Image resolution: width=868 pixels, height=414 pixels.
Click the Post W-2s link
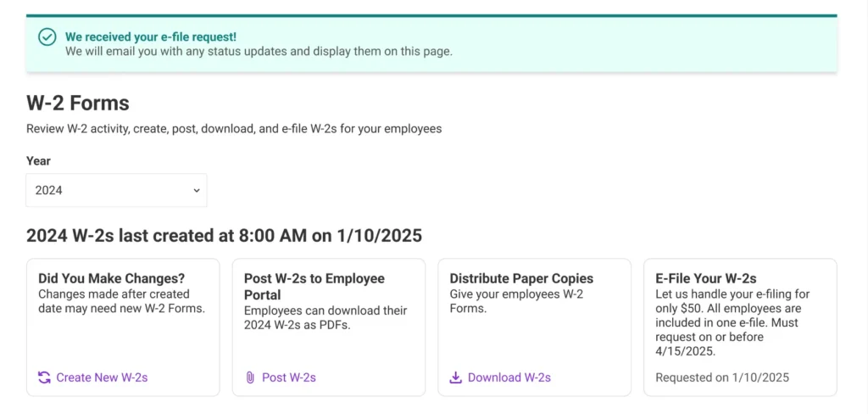(289, 378)
